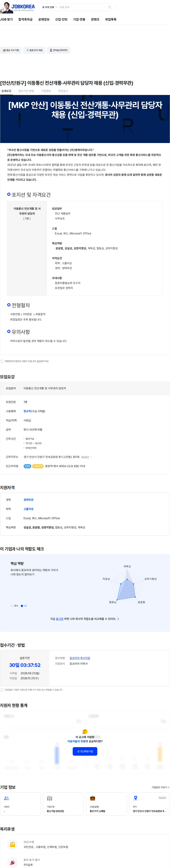Open the 잡코리아 즉시지원 link
This screenshot has height=868, width=170.
click(80, 658)
